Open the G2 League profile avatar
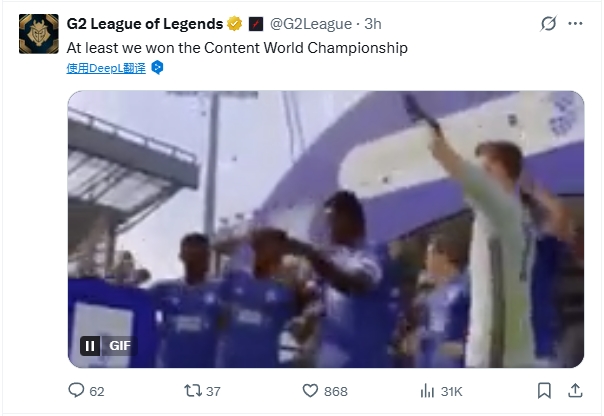 point(39,34)
